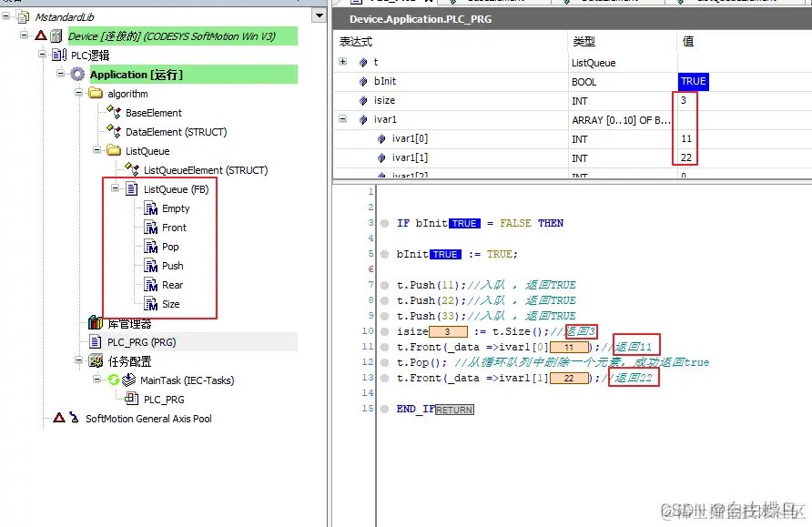Toggle the breakpoint dot on code line 8
The width and height of the screenshot is (812, 527).
tap(384, 300)
